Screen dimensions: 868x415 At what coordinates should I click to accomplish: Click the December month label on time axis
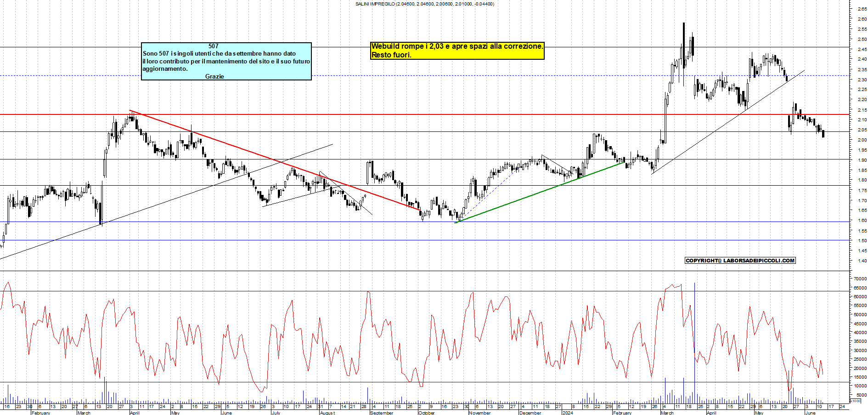[530, 413]
